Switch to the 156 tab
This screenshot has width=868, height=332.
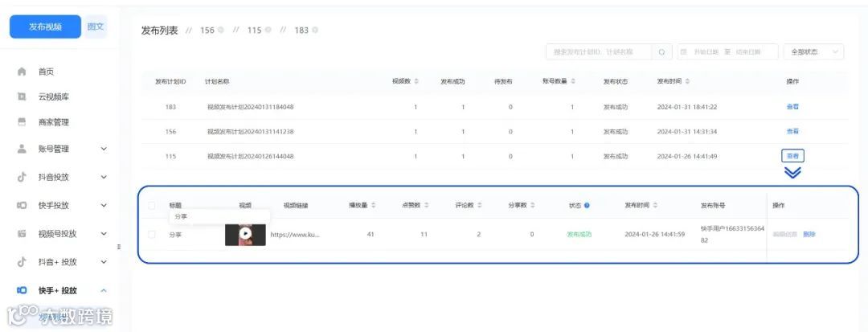click(207, 30)
